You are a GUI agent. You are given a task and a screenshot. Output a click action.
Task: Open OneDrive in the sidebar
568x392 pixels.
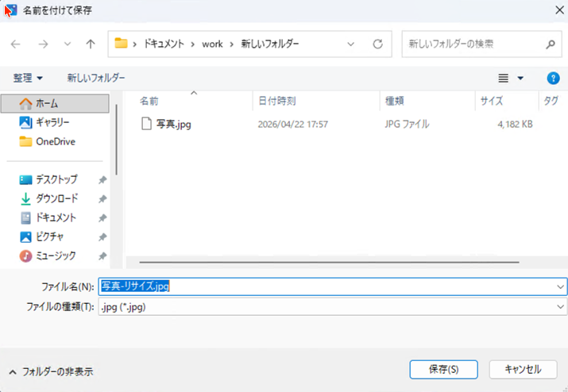click(55, 141)
